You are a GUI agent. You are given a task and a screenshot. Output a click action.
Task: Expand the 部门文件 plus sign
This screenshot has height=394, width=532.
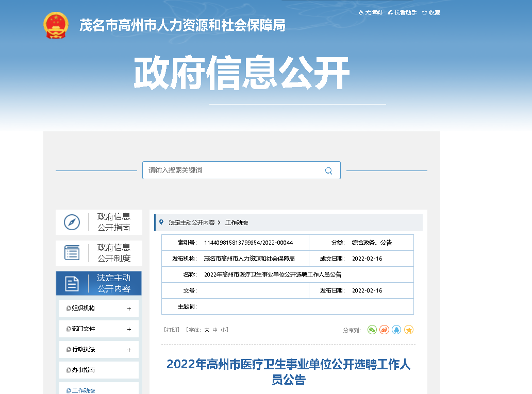point(129,330)
